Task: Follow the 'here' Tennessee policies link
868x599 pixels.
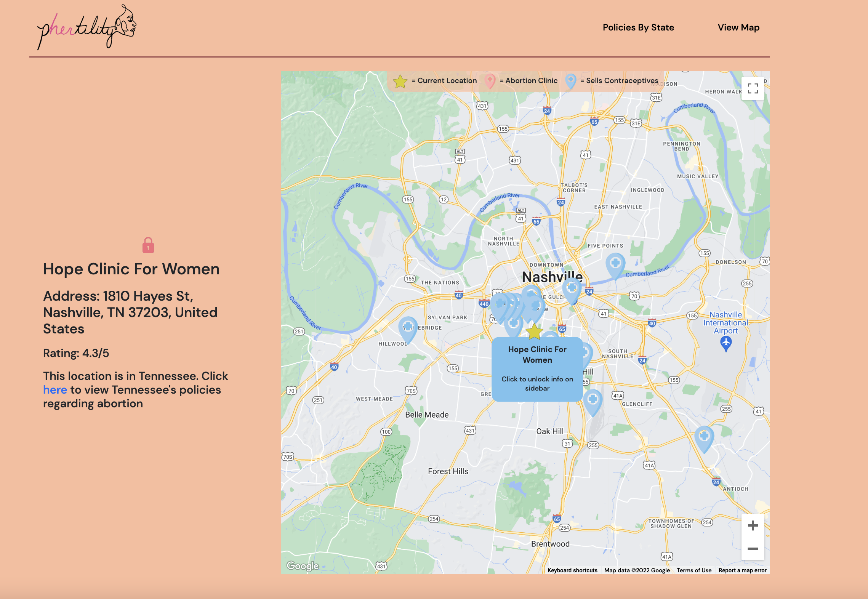Action: pos(55,390)
